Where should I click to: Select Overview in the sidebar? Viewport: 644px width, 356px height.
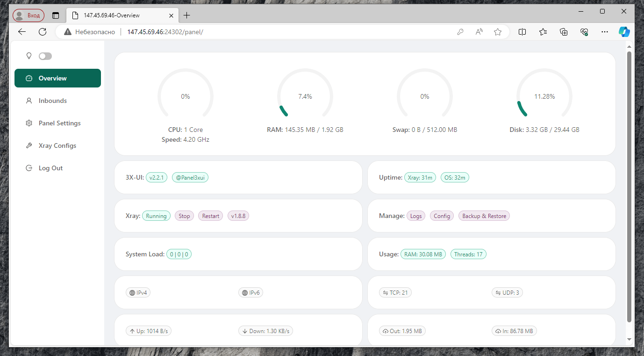(x=53, y=78)
